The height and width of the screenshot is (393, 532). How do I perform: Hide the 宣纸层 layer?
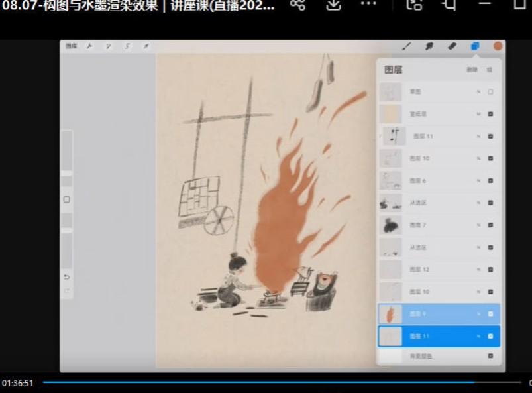point(490,114)
